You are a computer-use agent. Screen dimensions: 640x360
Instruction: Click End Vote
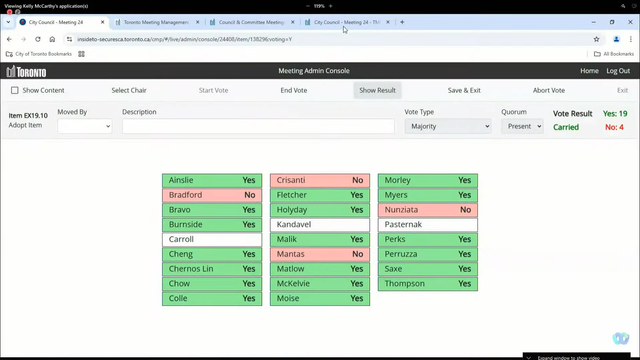pos(293,90)
